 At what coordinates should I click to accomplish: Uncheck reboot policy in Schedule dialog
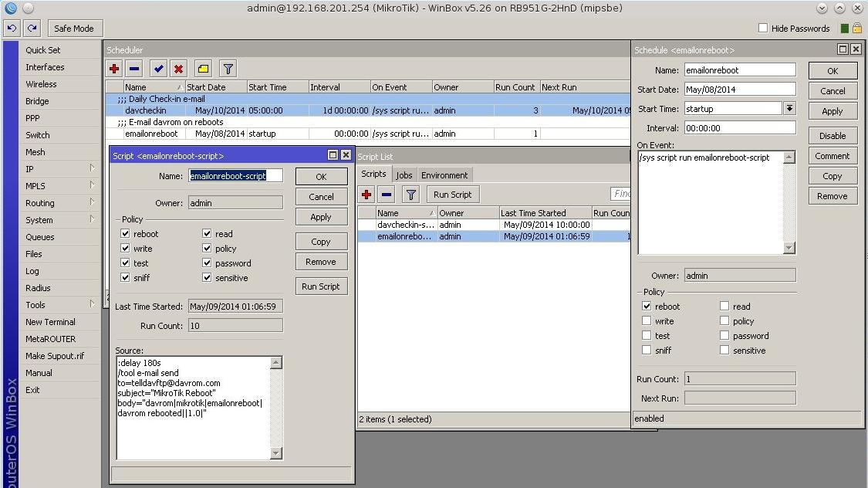[646, 306]
